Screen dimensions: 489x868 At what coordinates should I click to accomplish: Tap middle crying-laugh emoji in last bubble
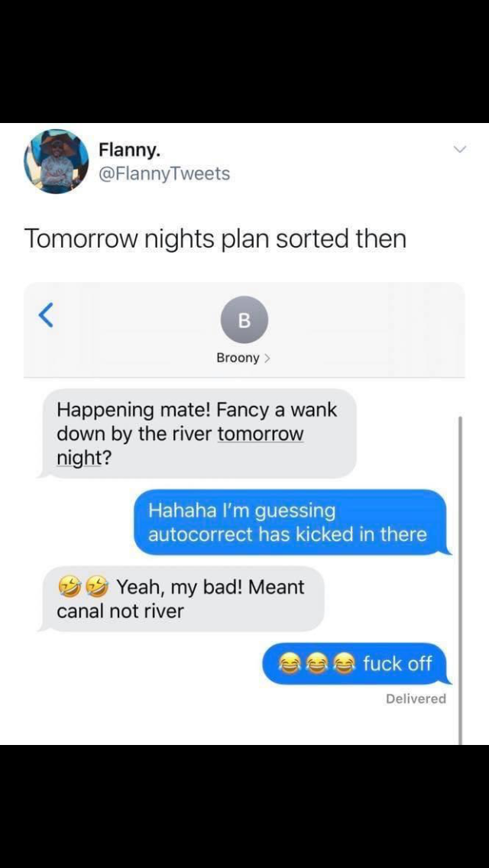coord(316,663)
